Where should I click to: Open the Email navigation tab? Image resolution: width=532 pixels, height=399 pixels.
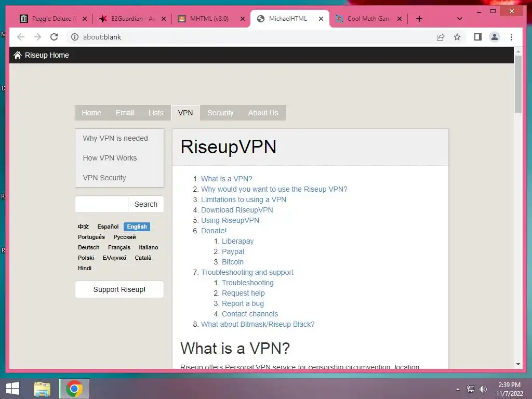(x=125, y=113)
